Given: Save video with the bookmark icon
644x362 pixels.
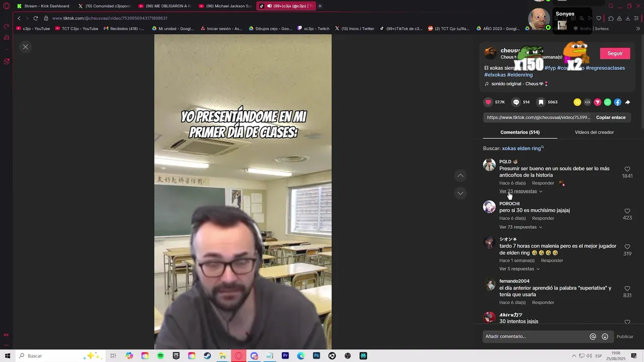Looking at the screenshot, I should [541, 102].
